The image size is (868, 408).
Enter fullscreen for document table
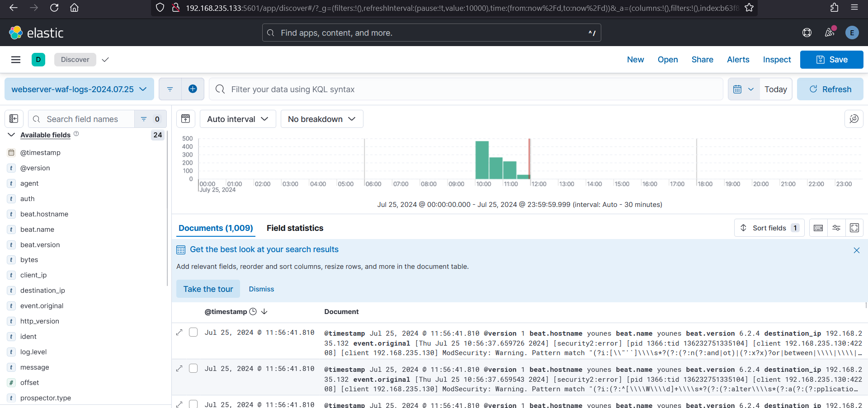tap(854, 228)
